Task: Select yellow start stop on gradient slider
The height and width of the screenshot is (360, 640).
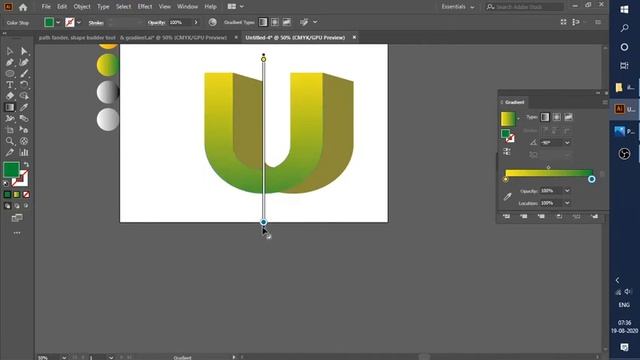Action: click(506, 179)
